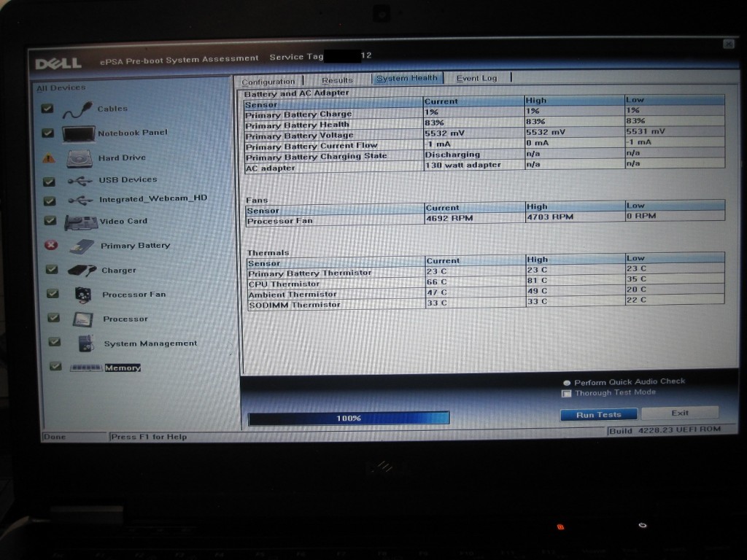Click the Primary Battery icon
Viewport: 747px width, 560px height.
(81, 246)
